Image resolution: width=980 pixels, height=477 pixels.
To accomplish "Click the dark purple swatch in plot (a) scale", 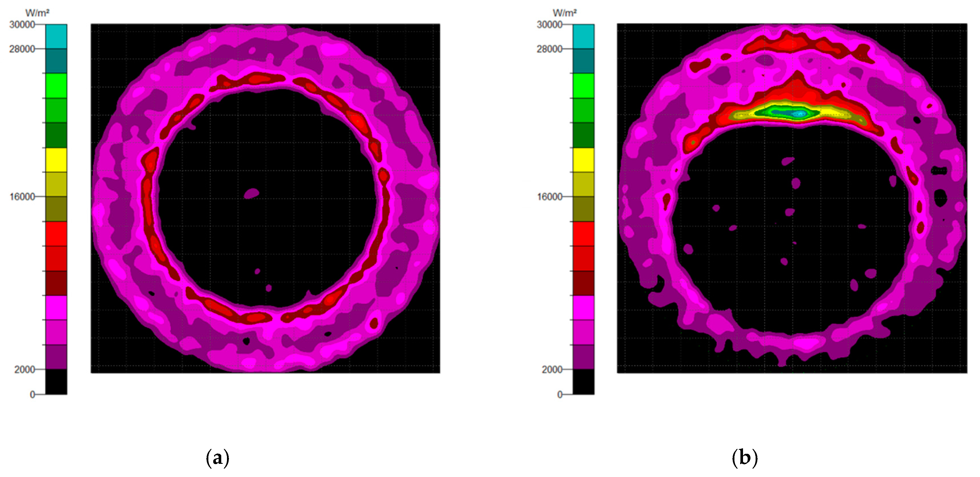I will point(56,357).
